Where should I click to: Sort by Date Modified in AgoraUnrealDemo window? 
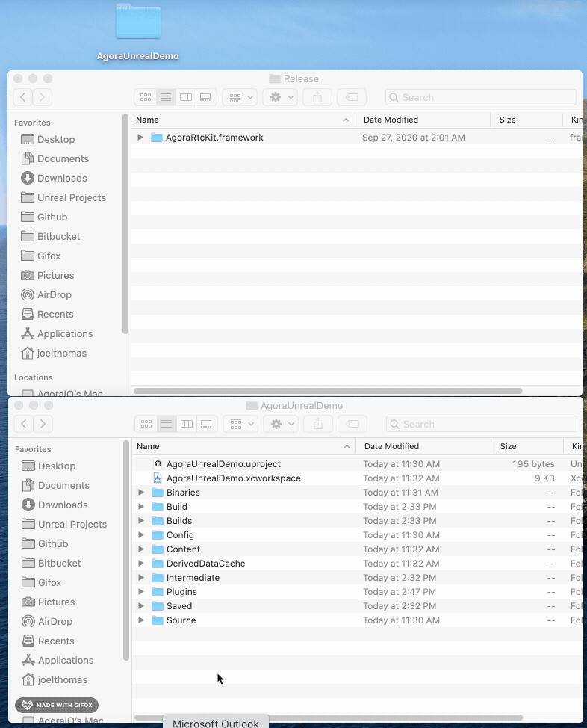click(423, 446)
